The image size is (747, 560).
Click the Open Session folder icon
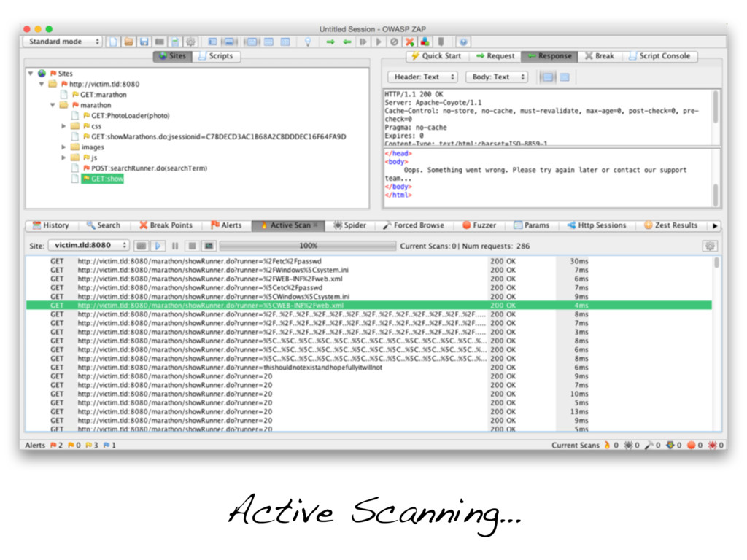pos(128,42)
